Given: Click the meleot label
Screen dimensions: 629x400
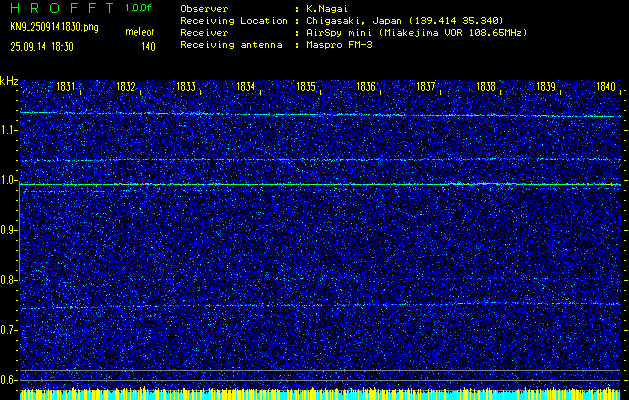Looking at the screenshot, I should [x=140, y=32].
